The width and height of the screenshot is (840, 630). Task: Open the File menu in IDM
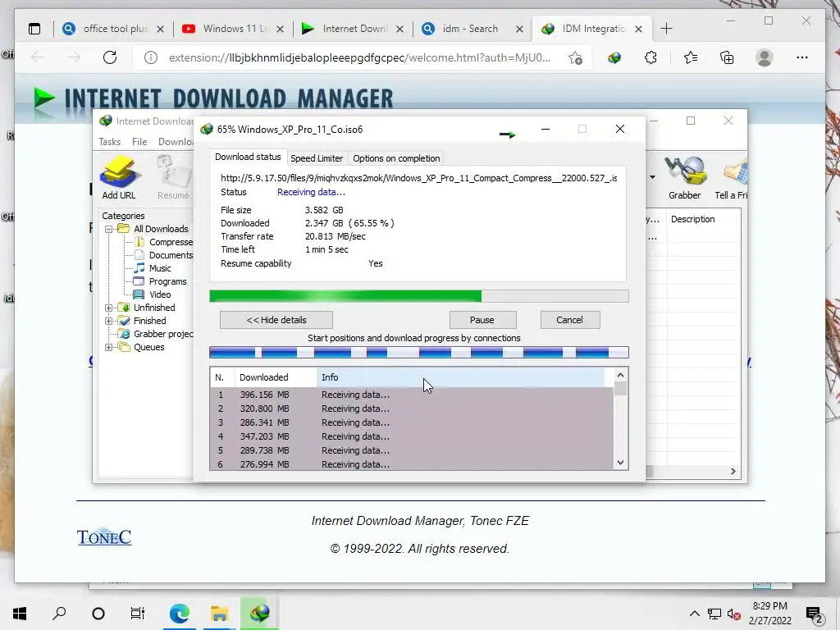[139, 142]
